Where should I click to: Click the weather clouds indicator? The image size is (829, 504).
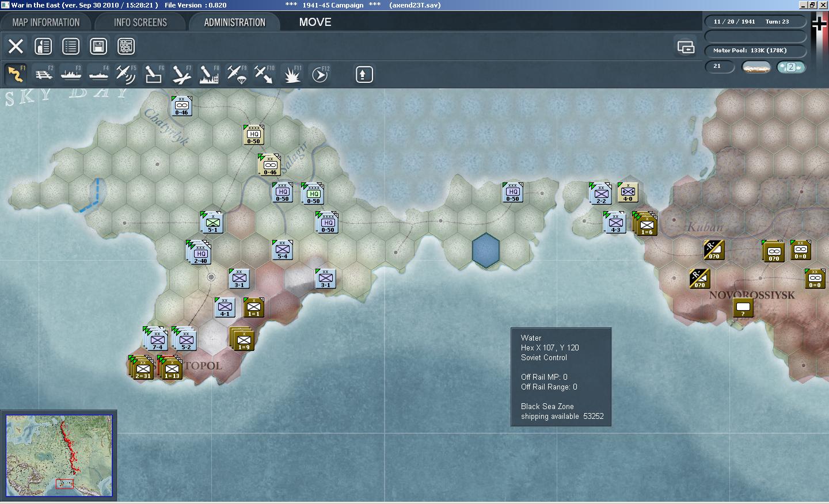(756, 67)
